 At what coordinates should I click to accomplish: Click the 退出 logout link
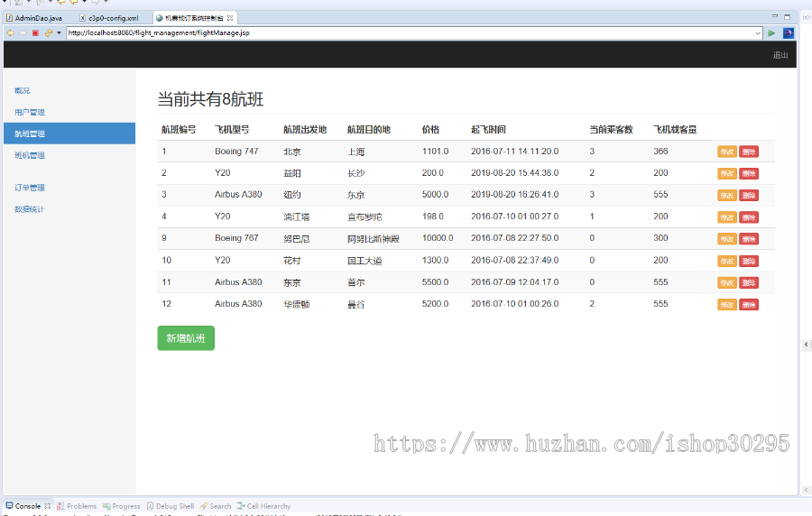point(780,55)
